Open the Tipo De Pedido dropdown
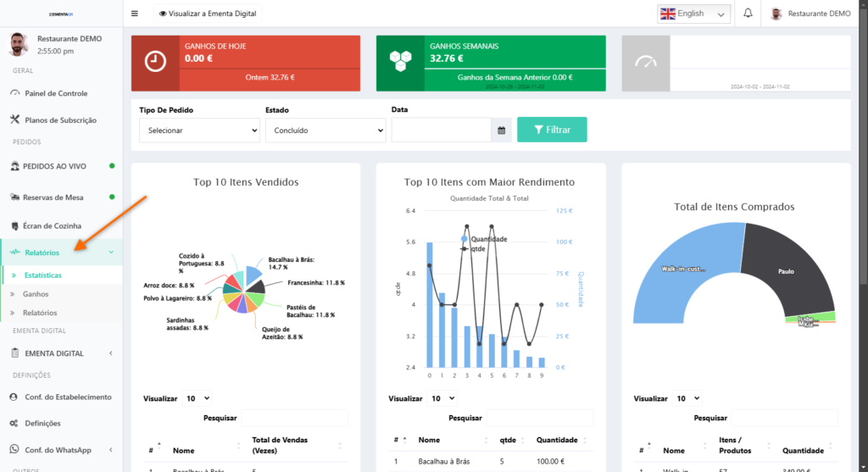Screen dimensions: 868x472 pos(199,130)
